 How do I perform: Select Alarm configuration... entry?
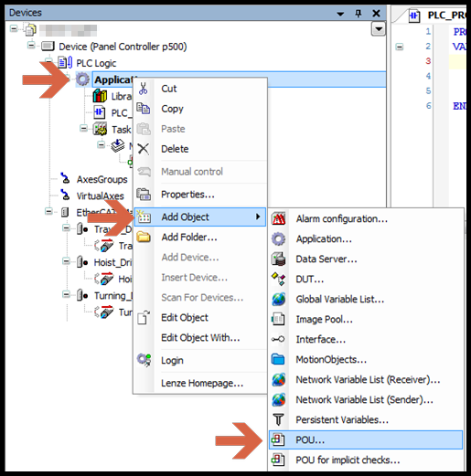(366, 218)
